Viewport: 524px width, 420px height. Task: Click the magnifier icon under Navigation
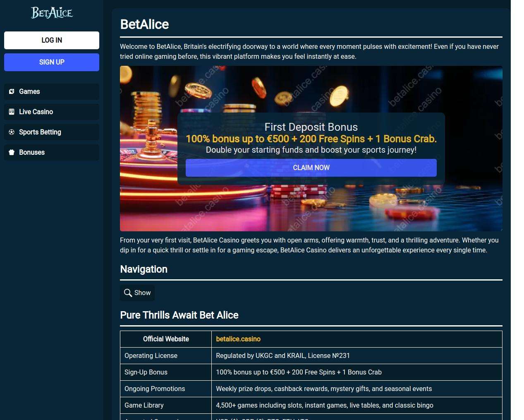128,293
